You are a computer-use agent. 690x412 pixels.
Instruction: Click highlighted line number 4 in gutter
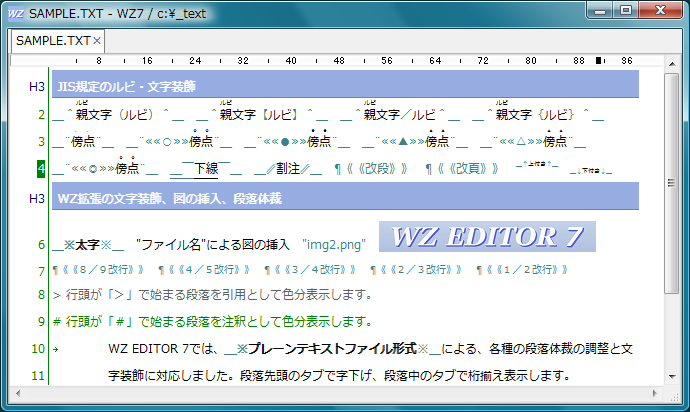click(41, 168)
